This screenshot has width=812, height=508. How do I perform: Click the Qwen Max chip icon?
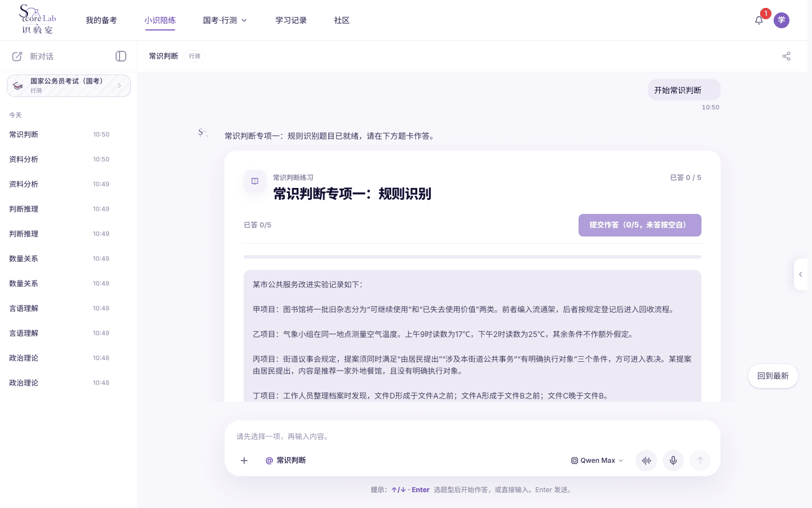tap(574, 461)
